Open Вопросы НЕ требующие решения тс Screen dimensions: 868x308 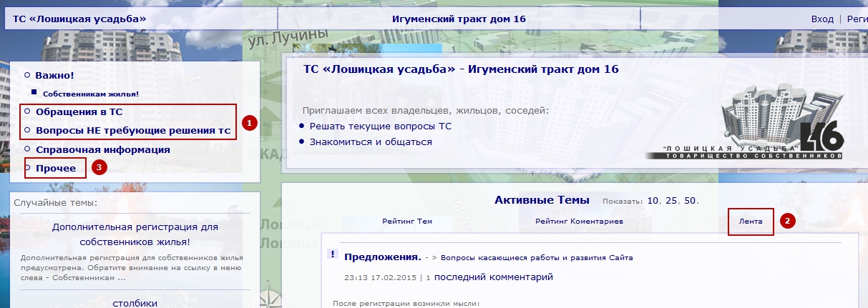coord(132,131)
